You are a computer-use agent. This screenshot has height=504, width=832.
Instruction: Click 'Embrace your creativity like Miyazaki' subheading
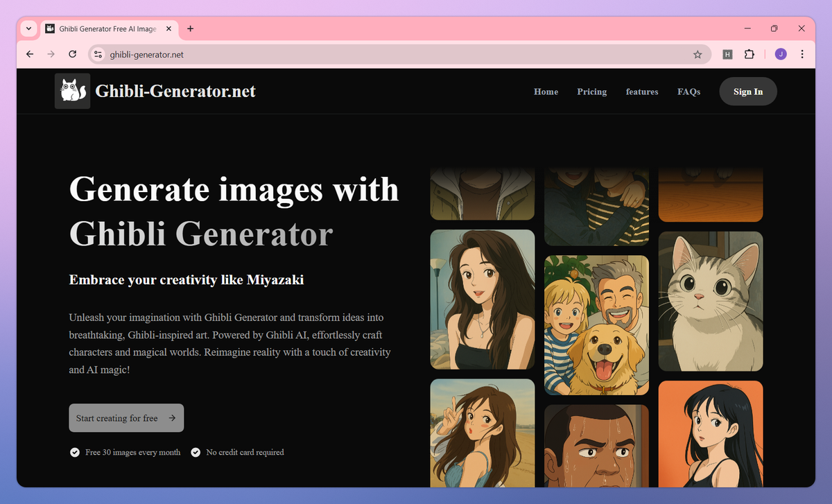187,280
